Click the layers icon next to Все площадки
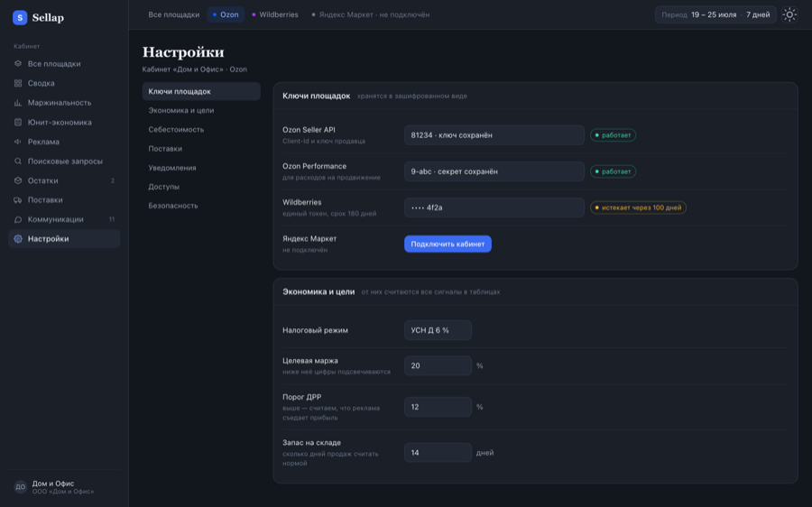 pos(18,64)
